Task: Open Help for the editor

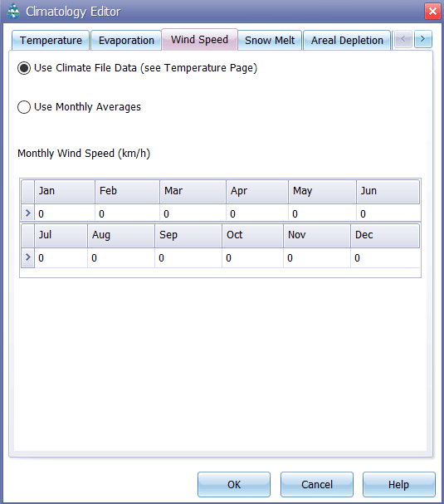Action: click(x=399, y=484)
